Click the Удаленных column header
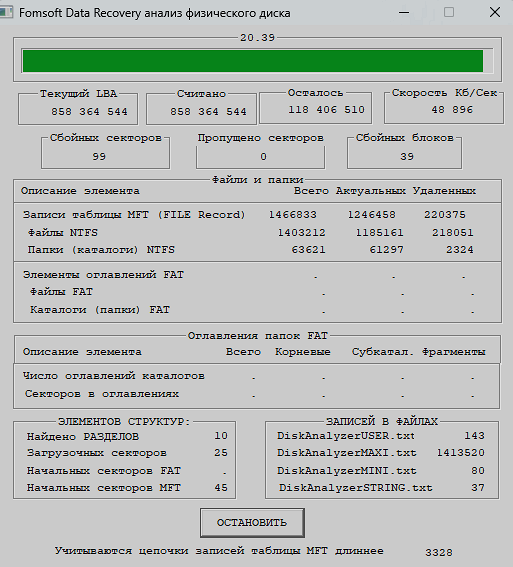The height and width of the screenshot is (567, 513). [444, 191]
